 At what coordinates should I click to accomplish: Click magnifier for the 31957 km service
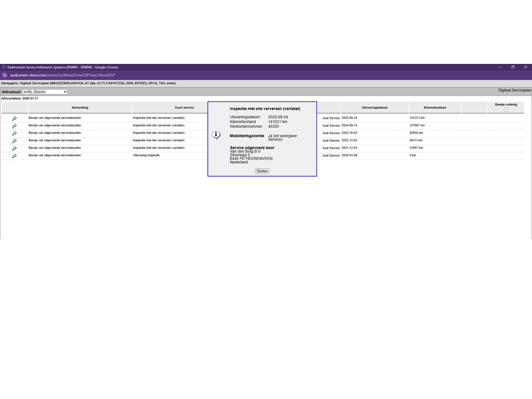[x=15, y=148]
